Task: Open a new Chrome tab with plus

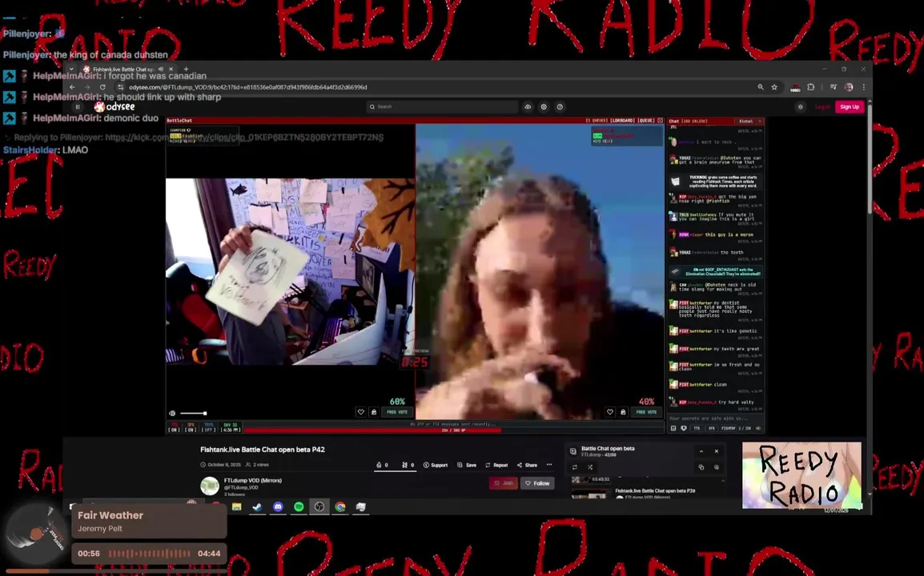Action: (187, 69)
